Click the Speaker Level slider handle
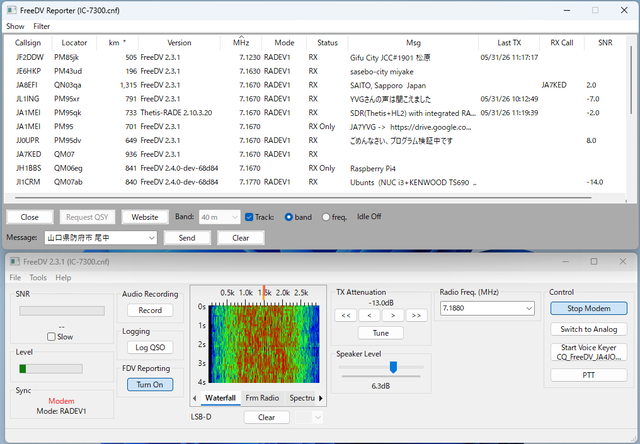This screenshot has width=640, height=444. coord(393,367)
